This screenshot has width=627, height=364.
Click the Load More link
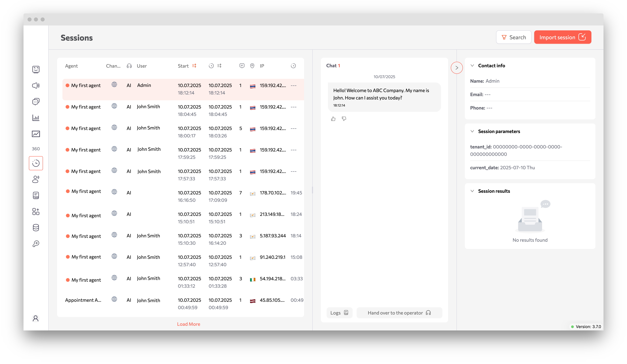coord(188,324)
